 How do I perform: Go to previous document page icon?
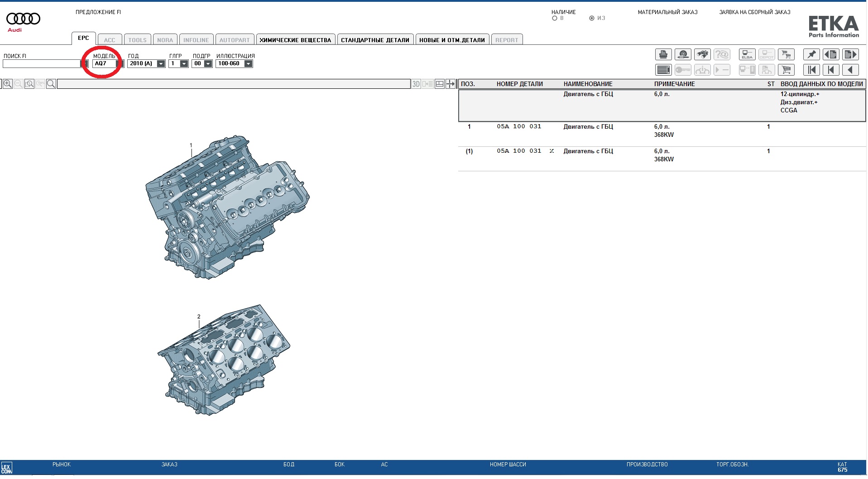coord(831,55)
